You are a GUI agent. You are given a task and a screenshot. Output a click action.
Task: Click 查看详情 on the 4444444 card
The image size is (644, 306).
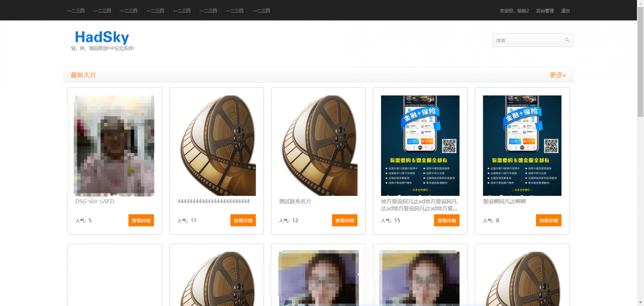pyautogui.click(x=243, y=220)
